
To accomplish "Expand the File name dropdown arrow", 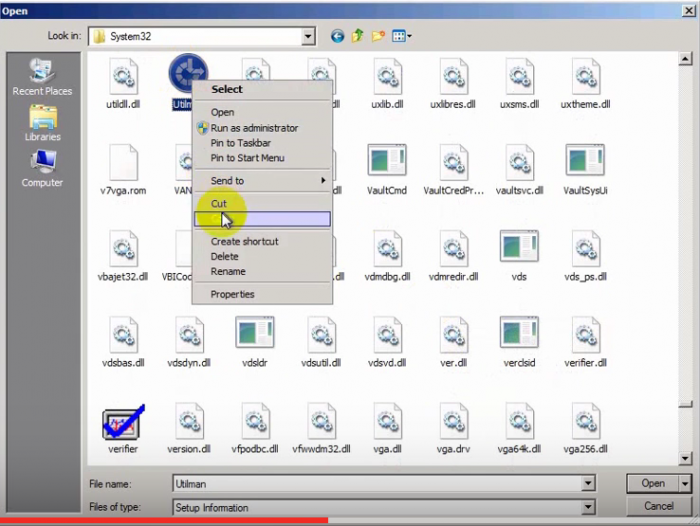I will [x=588, y=484].
